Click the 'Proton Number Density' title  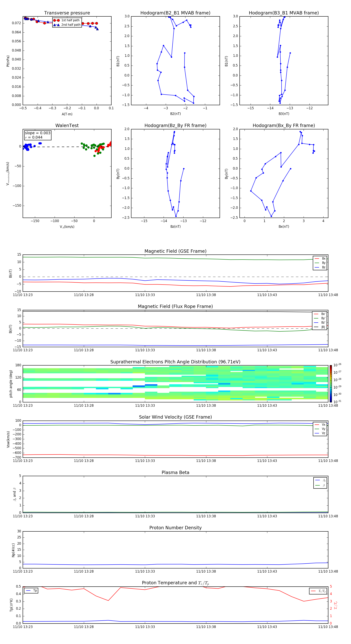pyautogui.click(x=175, y=528)
